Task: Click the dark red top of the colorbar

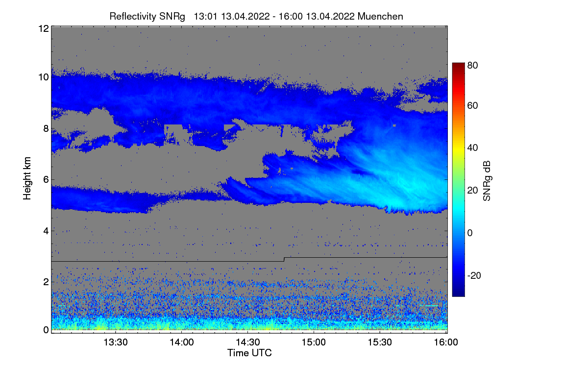Action: tap(458, 66)
